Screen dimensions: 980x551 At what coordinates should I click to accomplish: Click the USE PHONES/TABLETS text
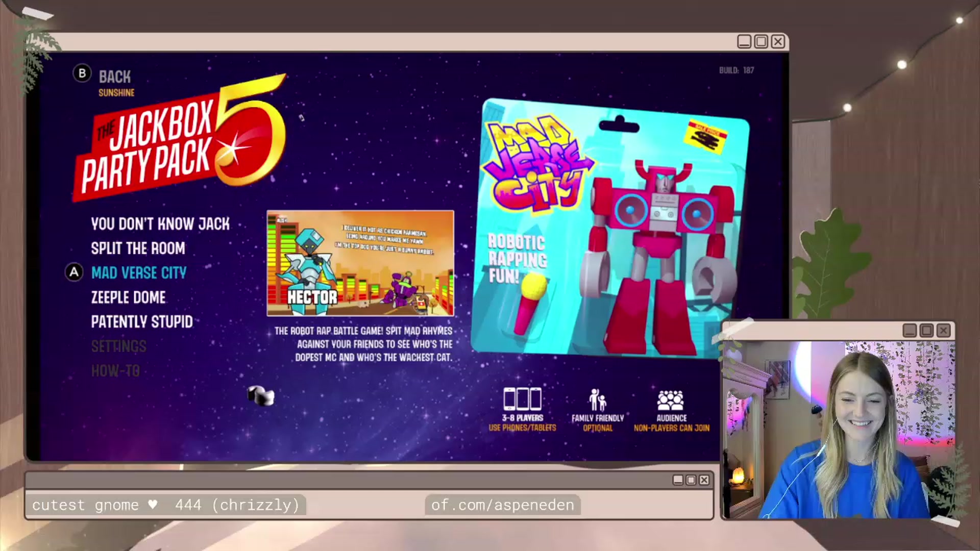(522, 428)
